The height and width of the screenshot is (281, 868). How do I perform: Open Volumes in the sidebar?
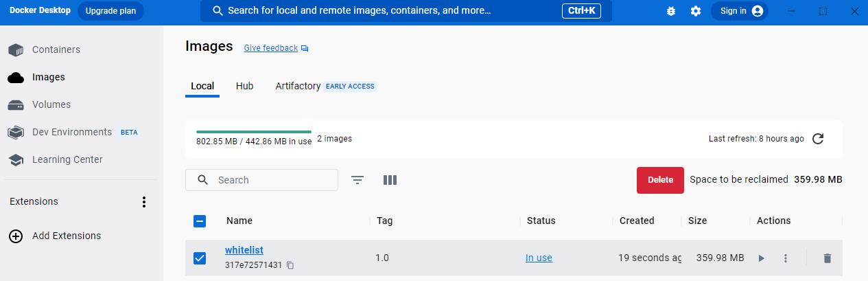(x=39, y=104)
